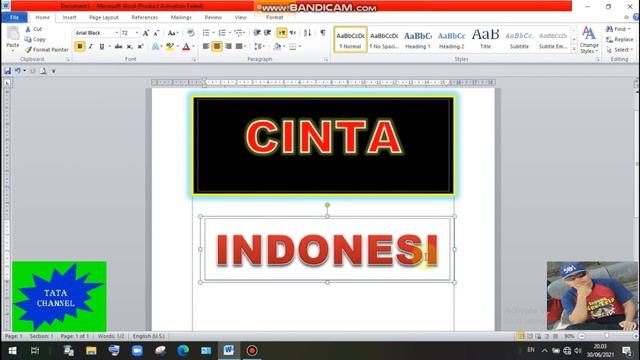
Task: Toggle Bold formatting
Action: tap(80, 47)
